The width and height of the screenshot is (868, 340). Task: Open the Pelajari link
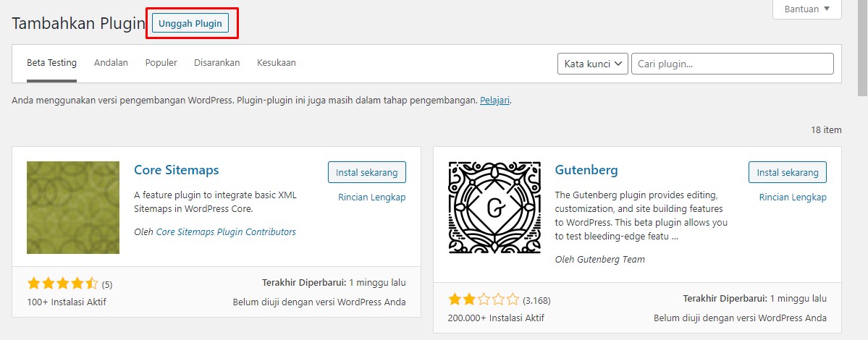coord(495,101)
